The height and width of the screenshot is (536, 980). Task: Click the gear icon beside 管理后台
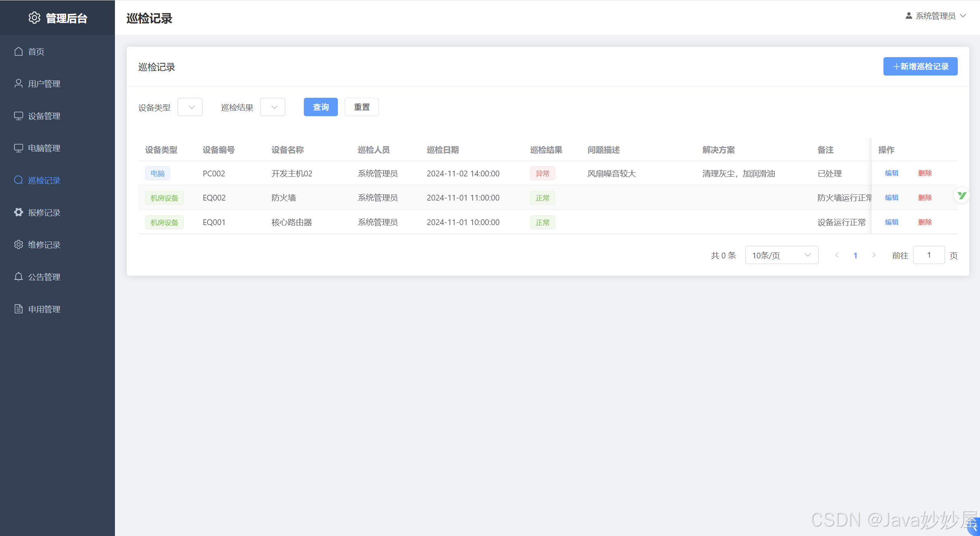pyautogui.click(x=34, y=18)
